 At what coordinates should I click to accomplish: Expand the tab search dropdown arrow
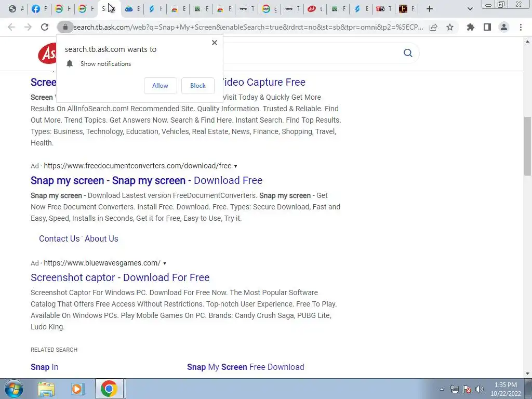(x=470, y=9)
